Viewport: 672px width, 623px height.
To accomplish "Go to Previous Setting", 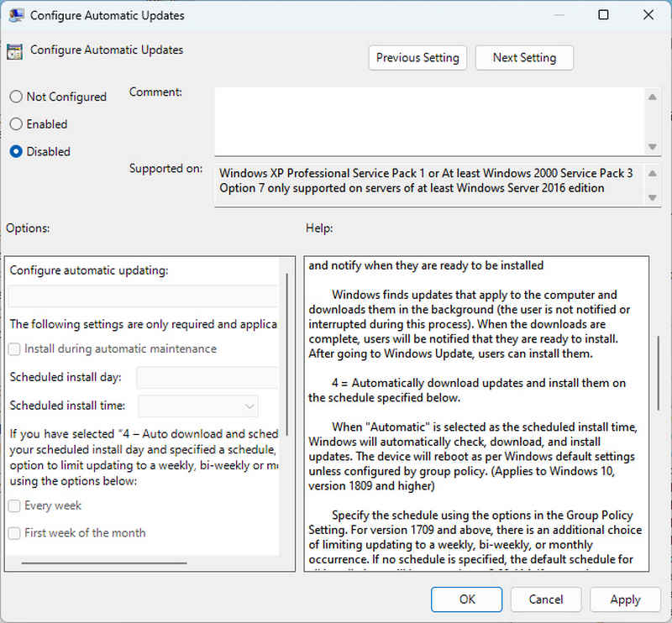I will 417,57.
